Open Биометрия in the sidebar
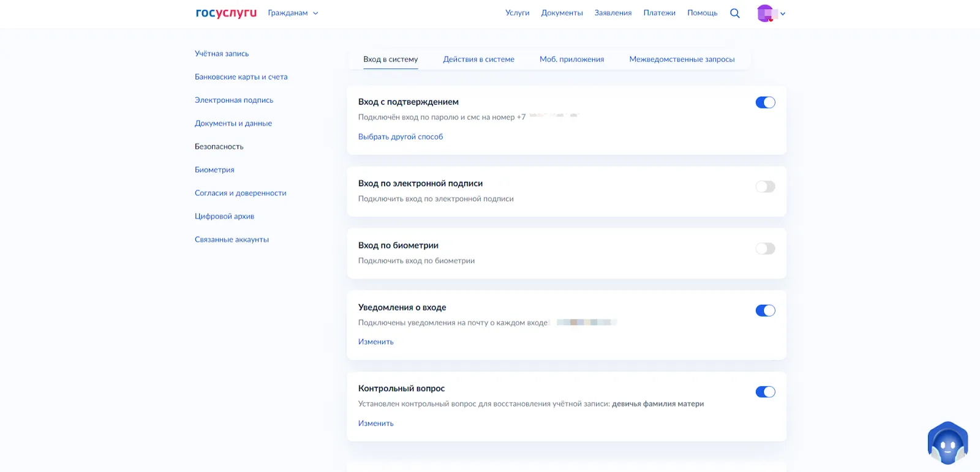This screenshot has width=980, height=472. click(214, 170)
